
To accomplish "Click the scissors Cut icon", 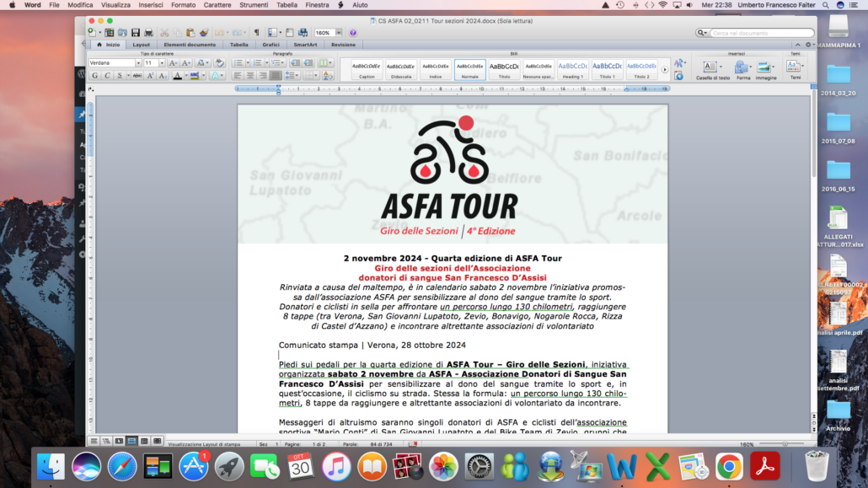I will [164, 33].
